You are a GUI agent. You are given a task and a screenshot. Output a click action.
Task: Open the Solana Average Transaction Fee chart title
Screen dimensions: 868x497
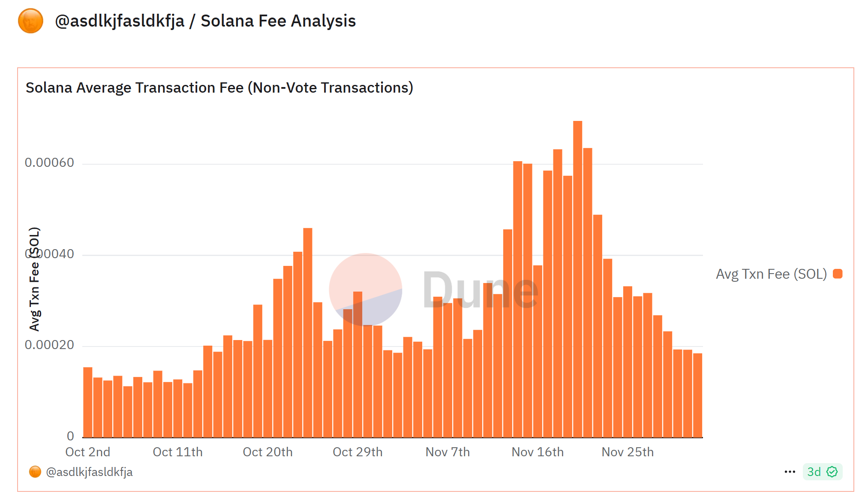[x=219, y=87]
